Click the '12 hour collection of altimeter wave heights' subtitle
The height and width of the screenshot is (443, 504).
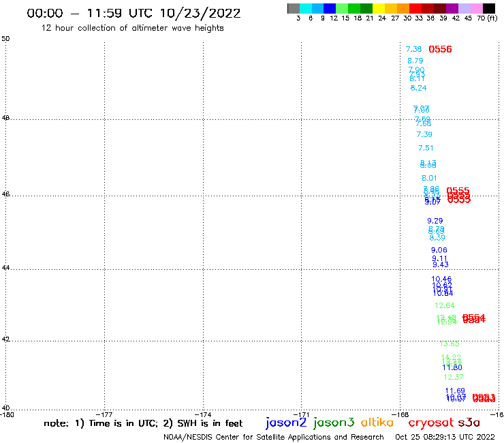point(132,28)
